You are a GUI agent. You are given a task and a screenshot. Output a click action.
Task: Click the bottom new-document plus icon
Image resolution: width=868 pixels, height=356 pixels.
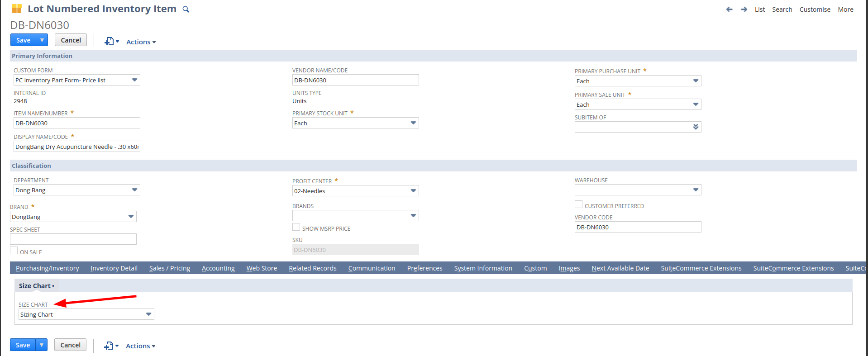109,346
